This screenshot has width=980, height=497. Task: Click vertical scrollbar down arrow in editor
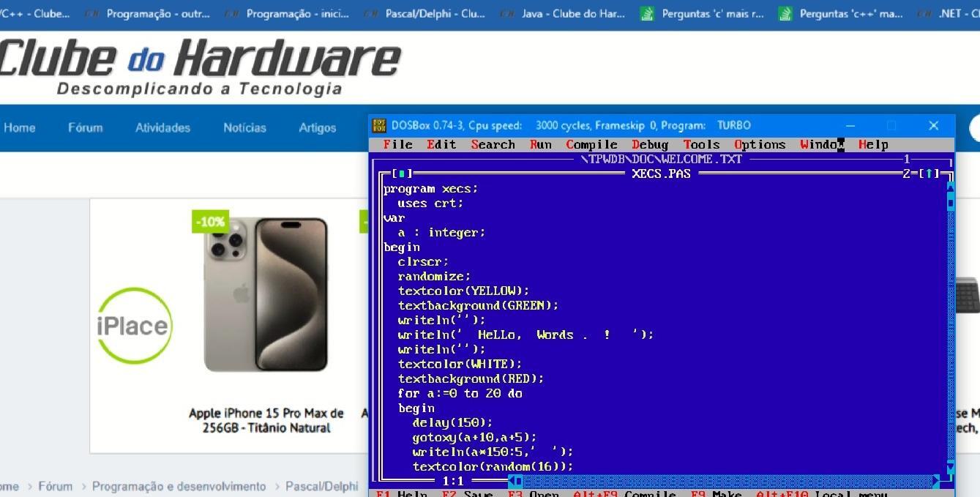click(x=950, y=466)
